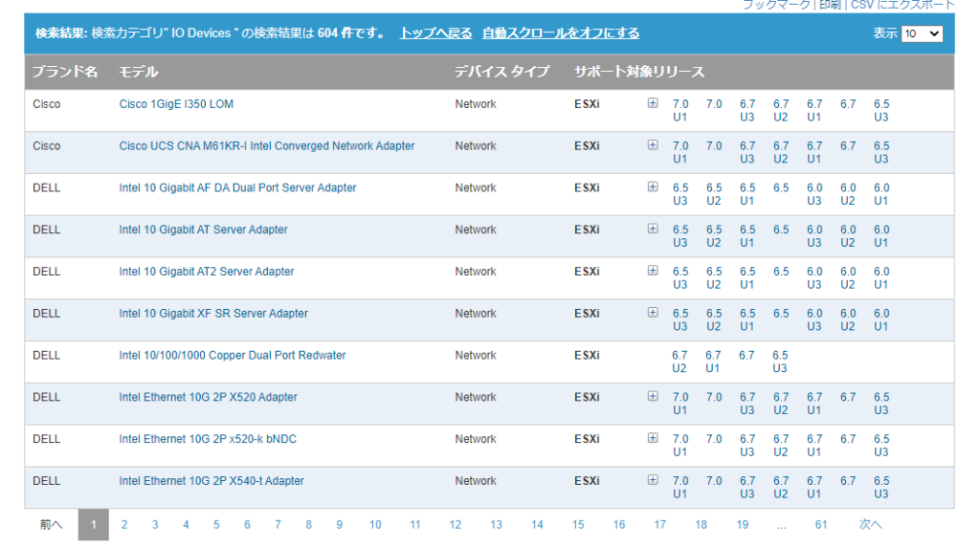Expand releases for Intel Ethernet 10G 2P x520-k bNDC

[x=653, y=438]
